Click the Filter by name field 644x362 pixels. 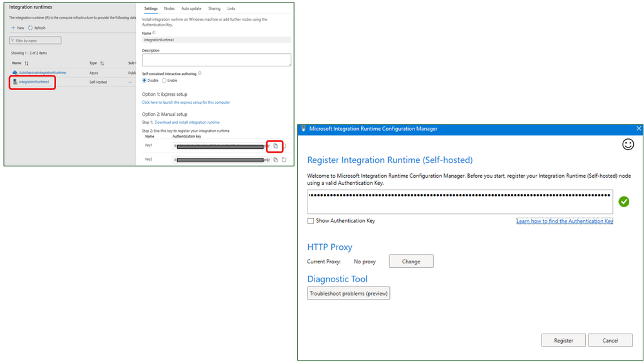pyautogui.click(x=35, y=41)
